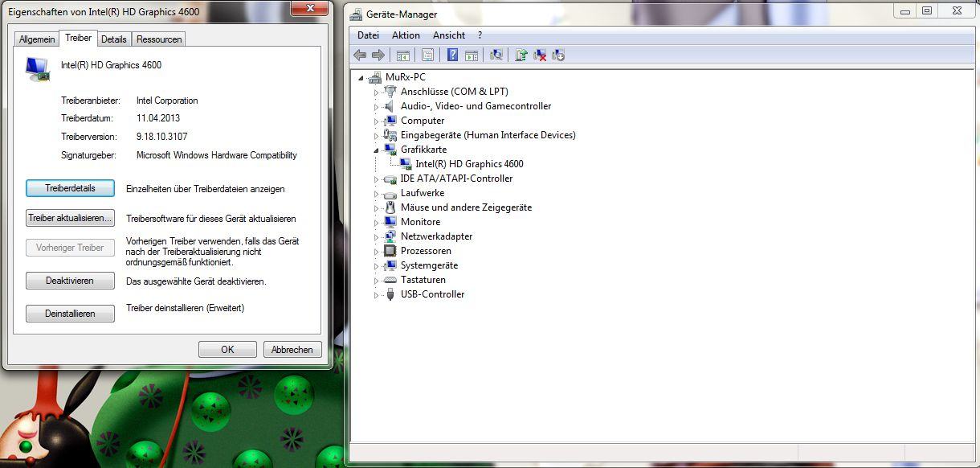Viewport: 980px width, 468px height.
Task: Click the Treiberdetails button
Action: click(70, 188)
